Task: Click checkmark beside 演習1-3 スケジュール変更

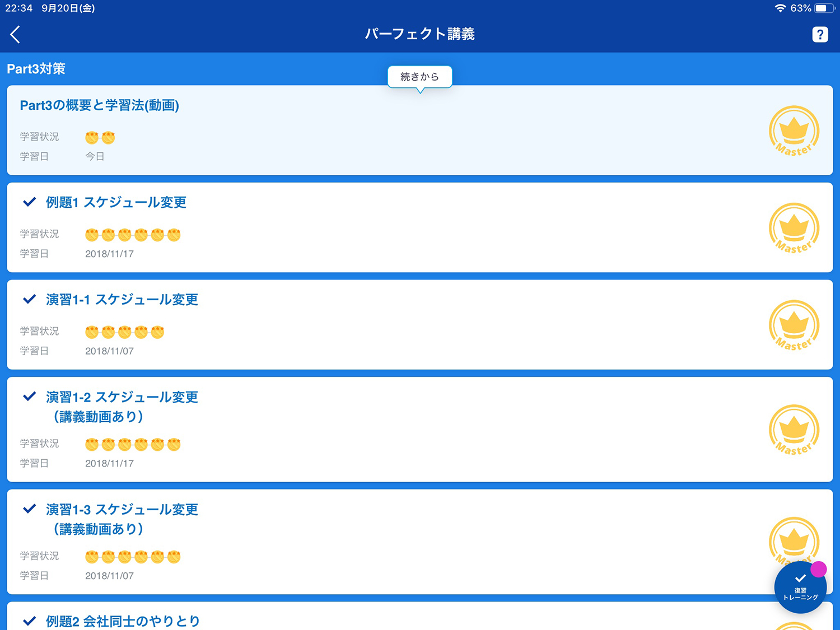Action: (30, 509)
